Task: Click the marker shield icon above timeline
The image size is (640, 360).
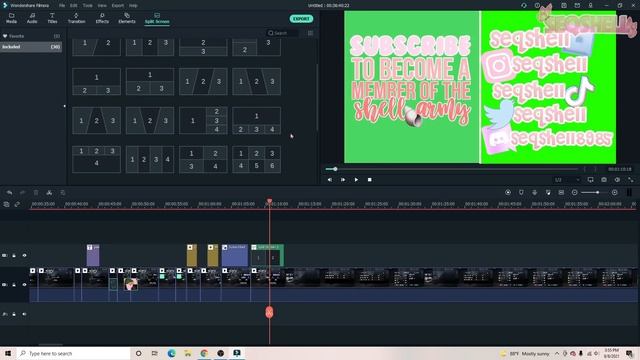Action: 521,192
